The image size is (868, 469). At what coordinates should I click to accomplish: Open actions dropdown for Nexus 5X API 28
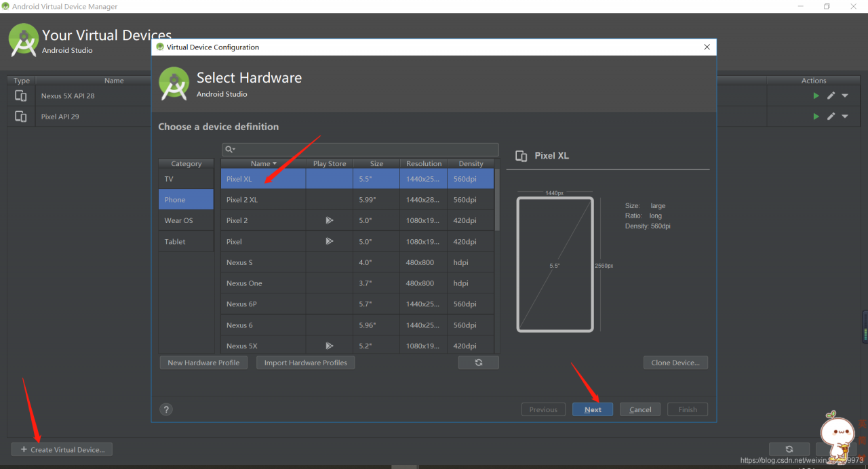coord(845,96)
